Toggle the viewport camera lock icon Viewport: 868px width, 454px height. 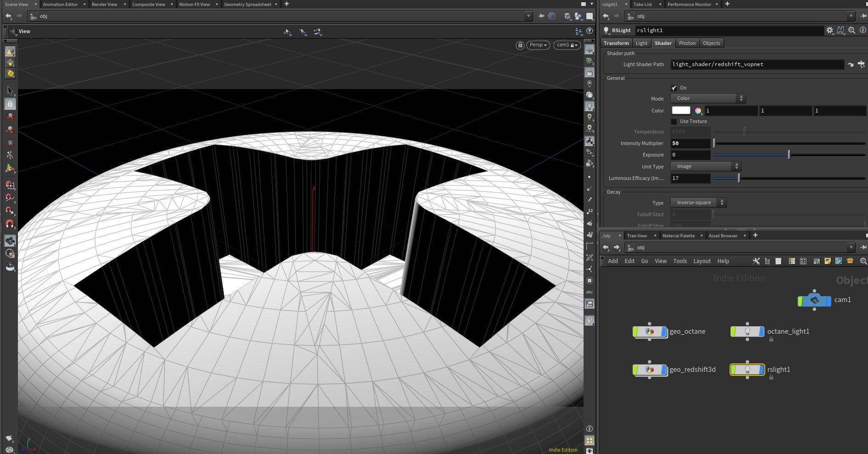point(520,45)
